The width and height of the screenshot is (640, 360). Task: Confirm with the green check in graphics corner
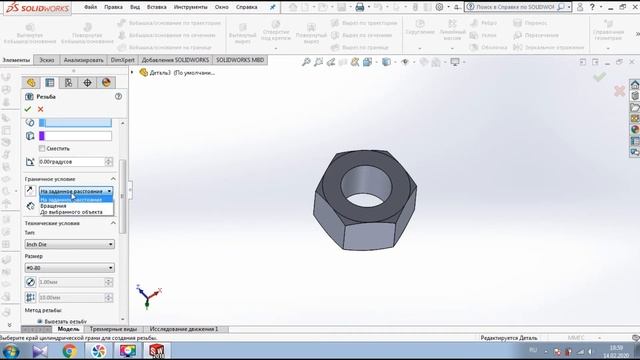(x=599, y=76)
